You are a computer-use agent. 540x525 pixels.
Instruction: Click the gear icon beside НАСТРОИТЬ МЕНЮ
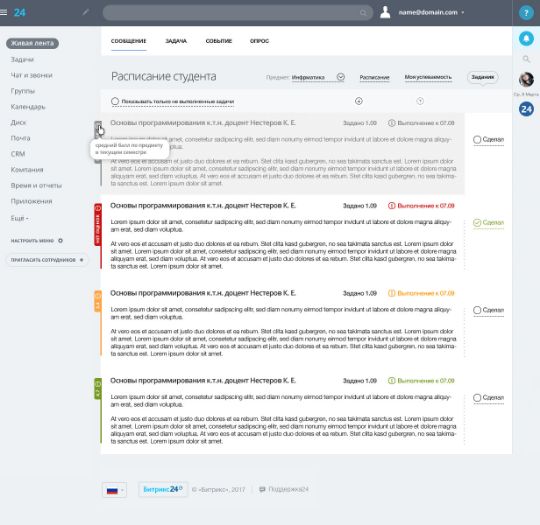61,240
